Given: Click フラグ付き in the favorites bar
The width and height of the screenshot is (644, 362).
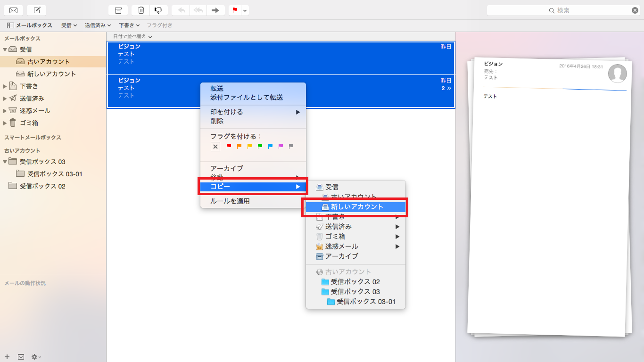Looking at the screenshot, I should tap(159, 25).
